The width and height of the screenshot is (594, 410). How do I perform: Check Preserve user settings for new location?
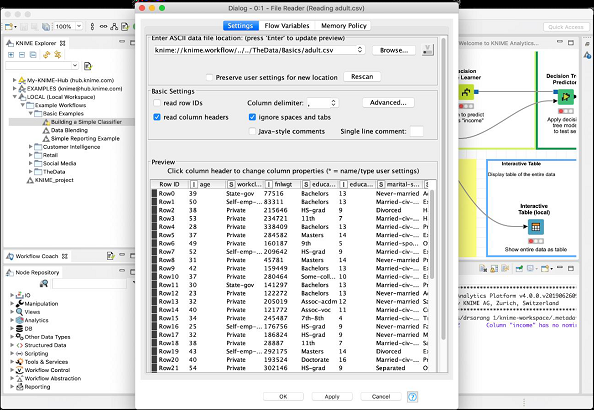point(209,77)
